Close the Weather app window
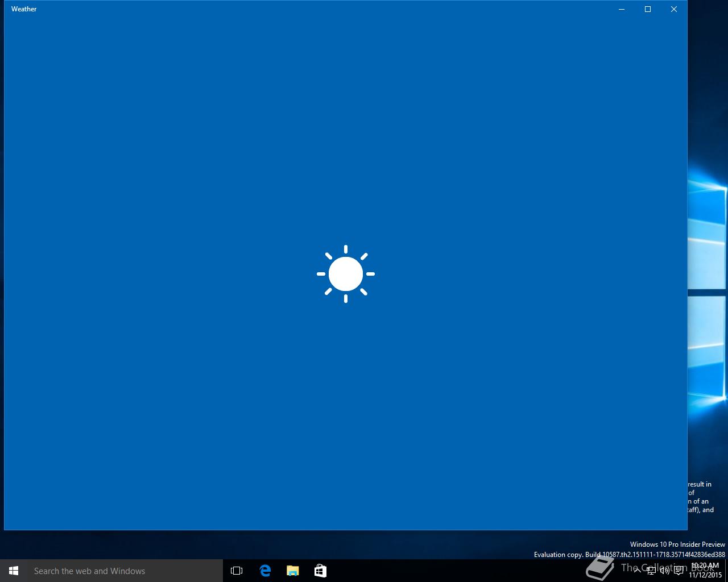The image size is (728, 582). 674,9
